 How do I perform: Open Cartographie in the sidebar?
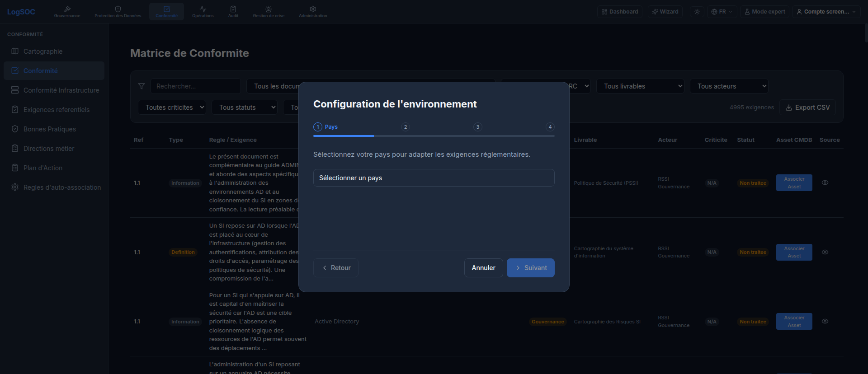pyautogui.click(x=54, y=51)
